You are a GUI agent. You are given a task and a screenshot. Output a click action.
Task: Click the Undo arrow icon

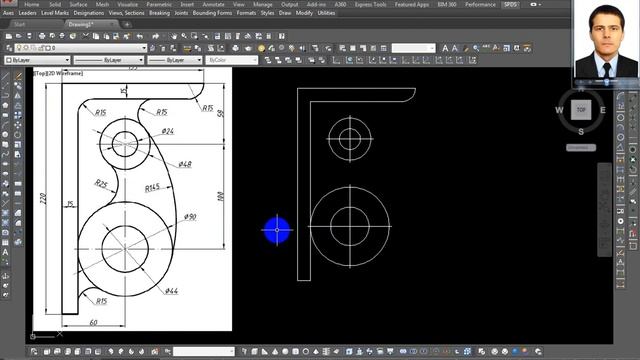click(x=140, y=36)
